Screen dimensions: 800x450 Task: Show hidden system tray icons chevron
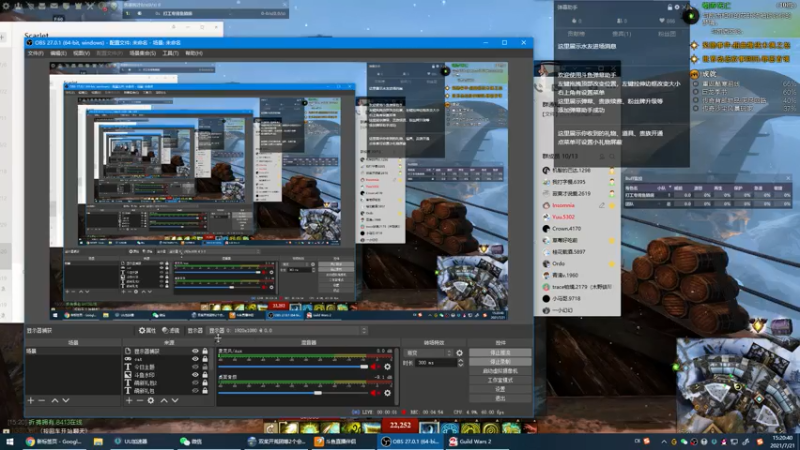click(664, 442)
